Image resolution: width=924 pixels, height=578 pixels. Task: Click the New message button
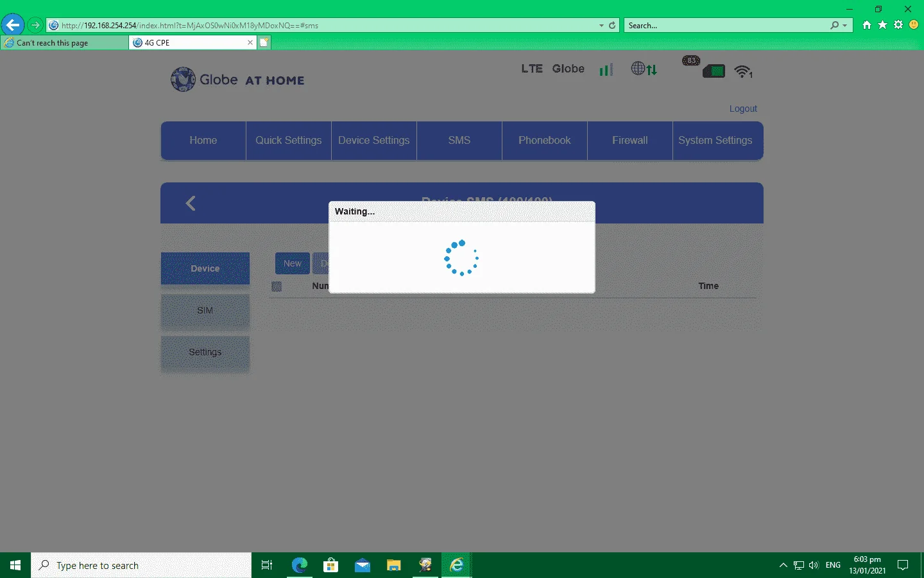pos(293,263)
